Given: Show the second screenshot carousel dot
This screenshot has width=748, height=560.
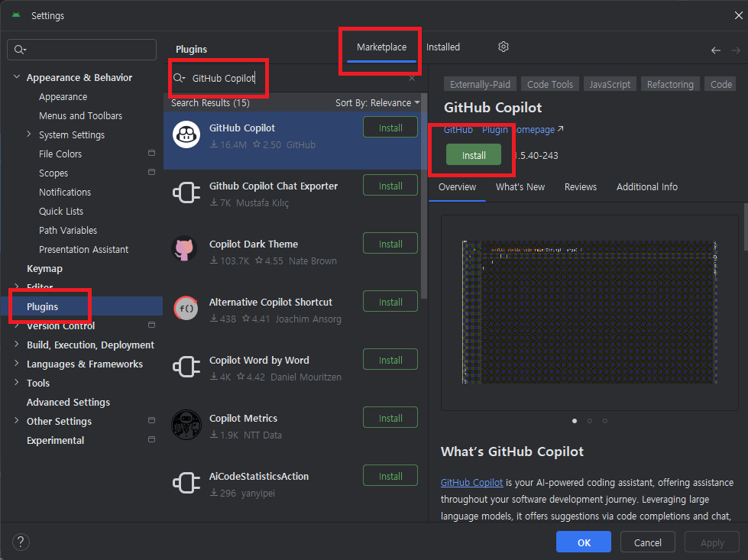Looking at the screenshot, I should point(590,421).
